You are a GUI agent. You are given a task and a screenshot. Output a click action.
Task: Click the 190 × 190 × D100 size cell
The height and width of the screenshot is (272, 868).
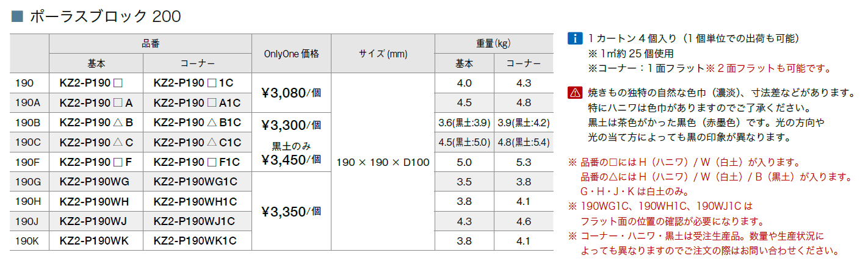click(x=383, y=162)
